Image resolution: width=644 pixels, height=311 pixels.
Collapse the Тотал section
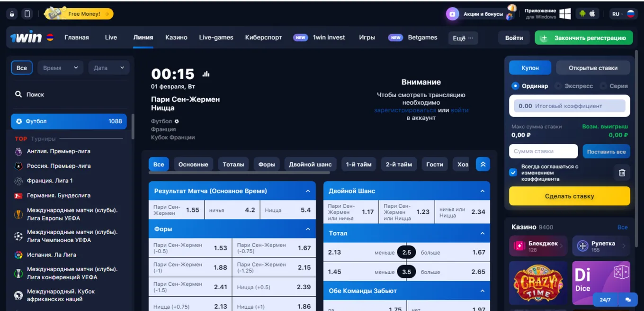pos(483,233)
